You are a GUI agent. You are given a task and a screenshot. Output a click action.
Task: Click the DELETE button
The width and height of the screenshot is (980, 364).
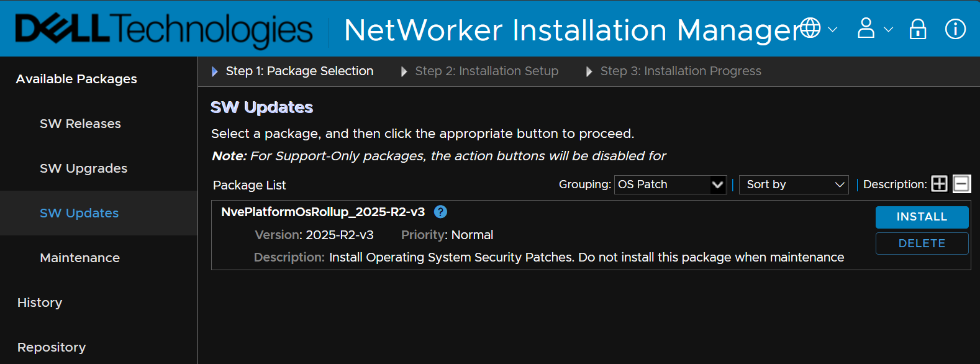922,243
